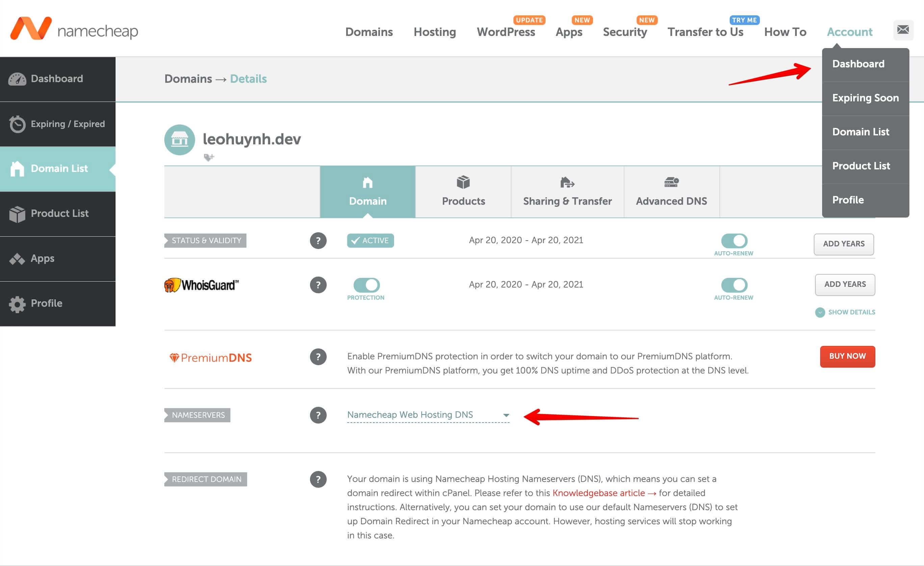Viewport: 924px width, 566px height.
Task: Switch to the Sharing & Transfer tab
Action: [x=567, y=191]
